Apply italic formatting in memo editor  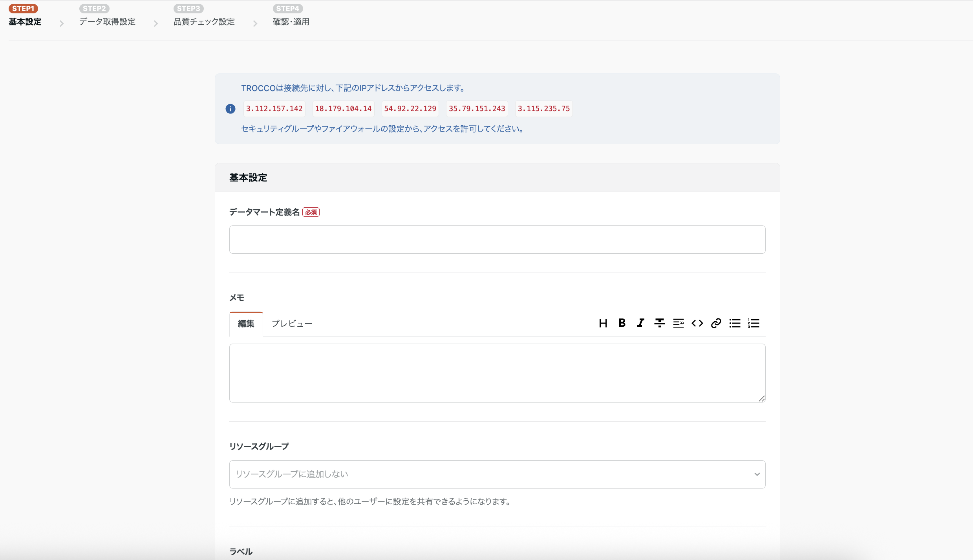click(x=641, y=323)
